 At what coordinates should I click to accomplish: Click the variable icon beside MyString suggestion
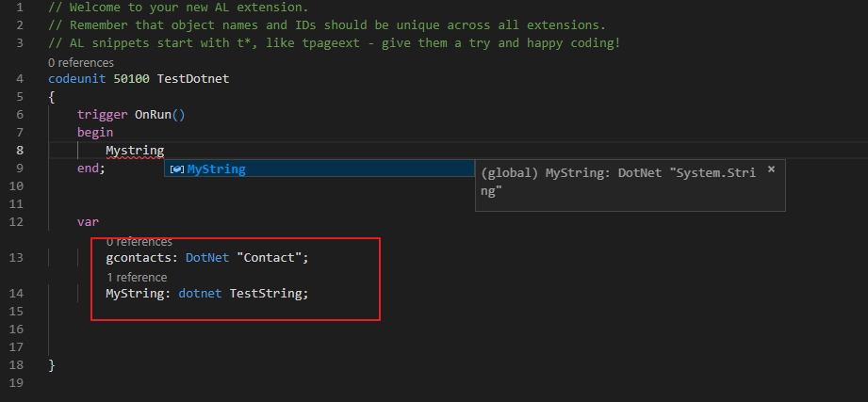coord(176,169)
